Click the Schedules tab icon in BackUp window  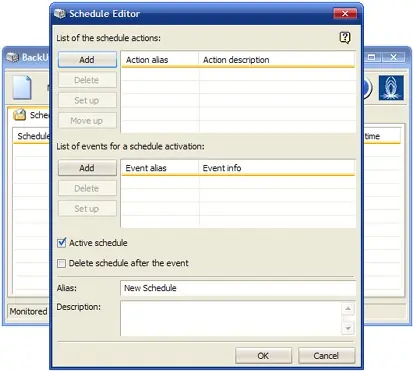click(x=19, y=115)
